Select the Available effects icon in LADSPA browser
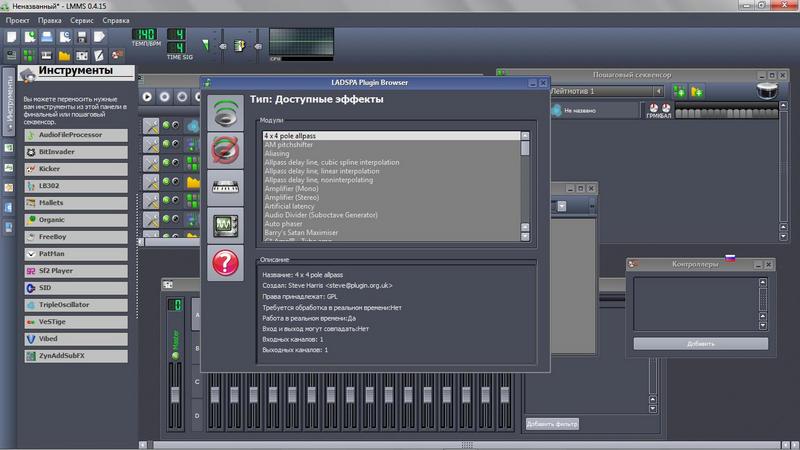The height and width of the screenshot is (450, 800). 226,113
